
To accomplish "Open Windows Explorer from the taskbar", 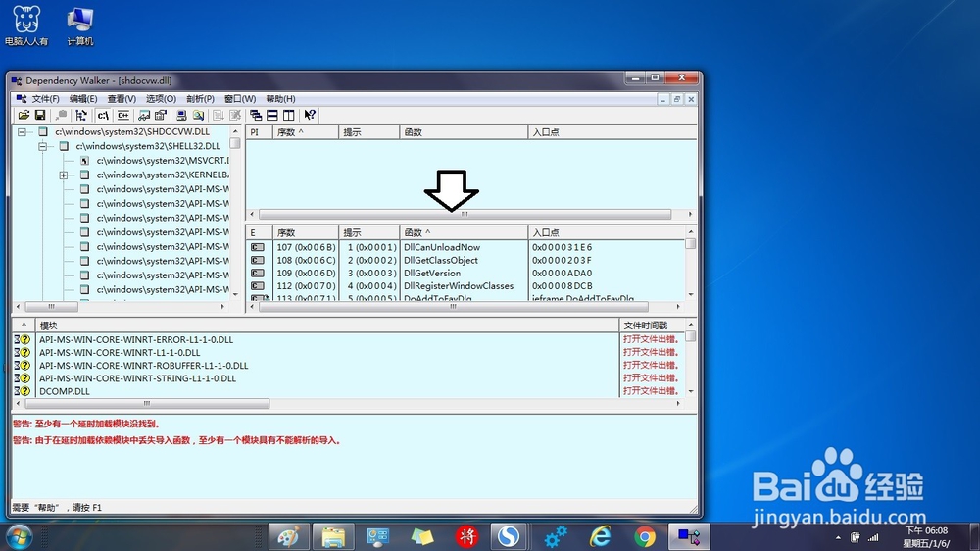I will pyautogui.click(x=333, y=536).
